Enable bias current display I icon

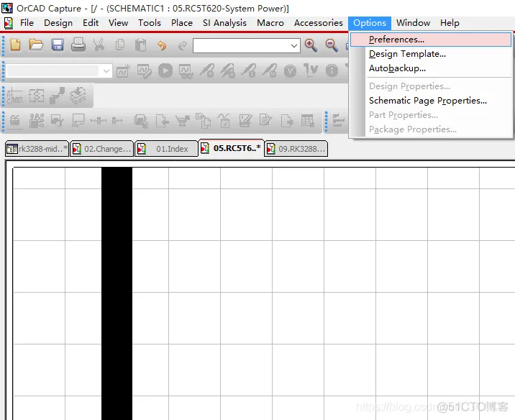[x=332, y=71]
